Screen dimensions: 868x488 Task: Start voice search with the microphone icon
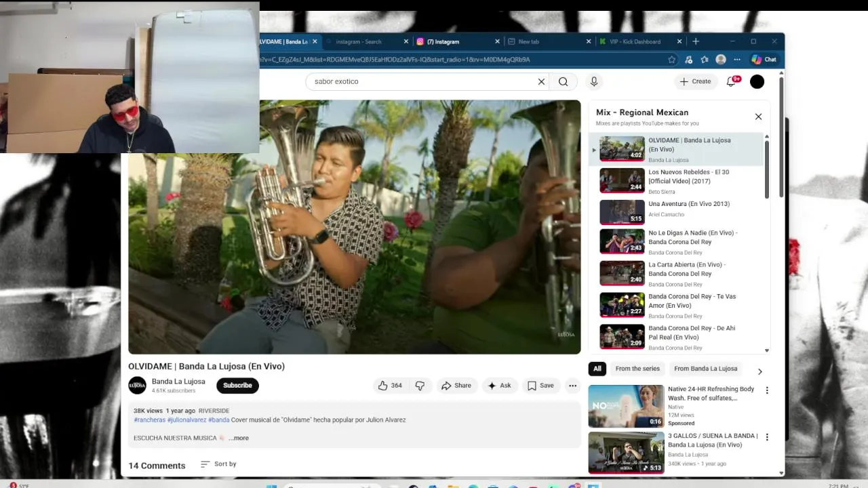tap(594, 81)
